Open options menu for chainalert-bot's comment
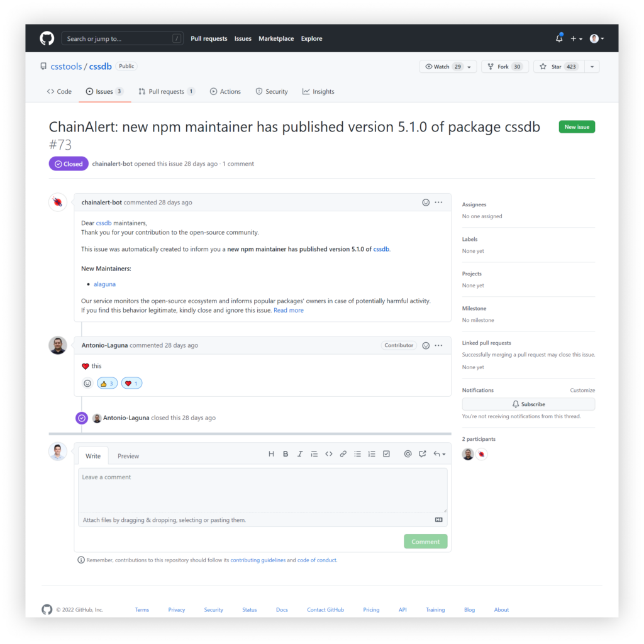This screenshot has height=644, width=644. pyautogui.click(x=438, y=202)
